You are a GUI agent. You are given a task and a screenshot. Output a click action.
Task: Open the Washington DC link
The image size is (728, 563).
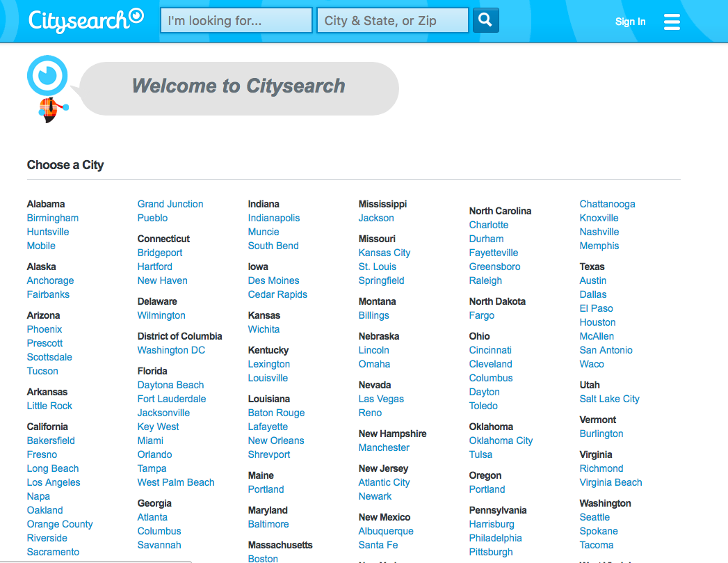171,350
